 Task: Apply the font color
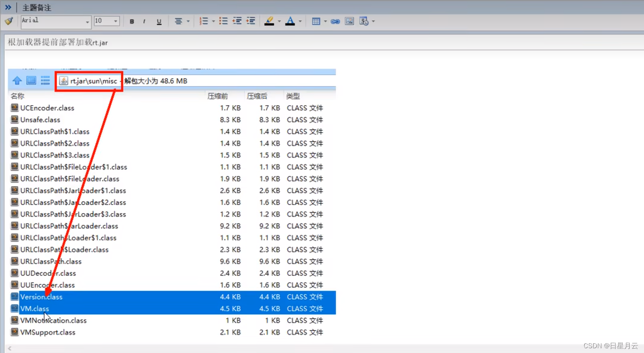click(290, 21)
